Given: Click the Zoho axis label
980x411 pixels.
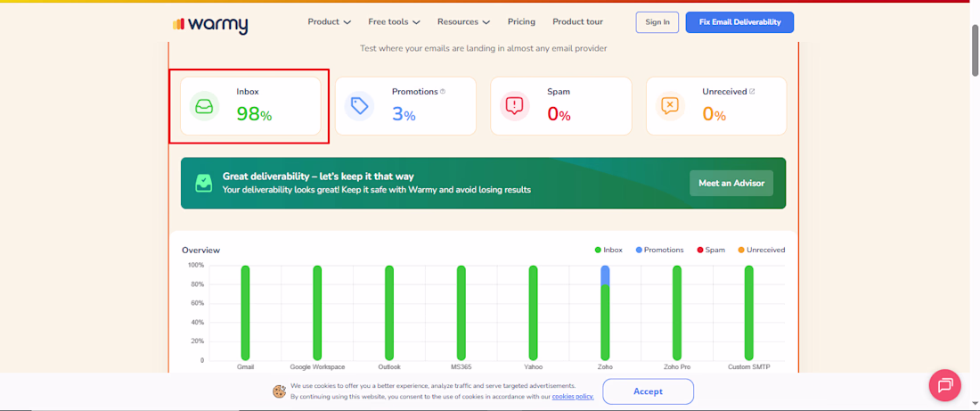Looking at the screenshot, I should tap(605, 367).
